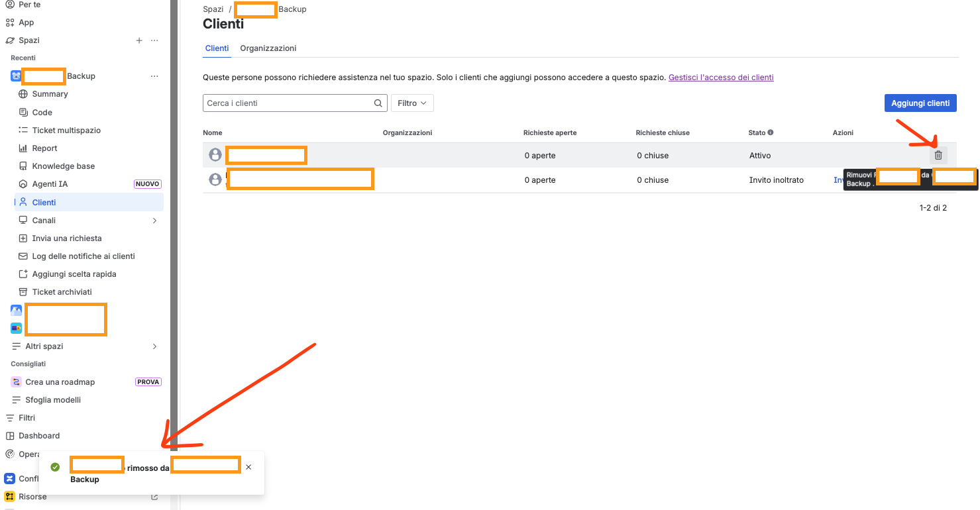This screenshot has height=510, width=980.
Task: Open Clienti in the left sidebar
Action: coord(89,203)
